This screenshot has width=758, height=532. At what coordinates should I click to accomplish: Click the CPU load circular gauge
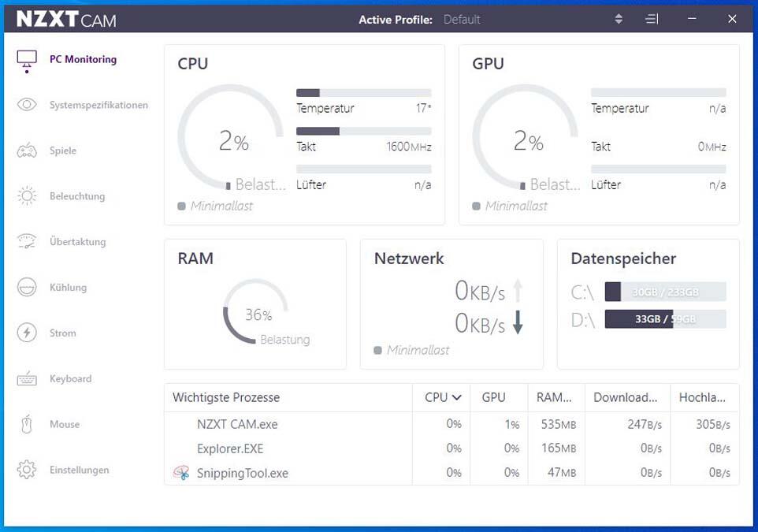tap(231, 137)
